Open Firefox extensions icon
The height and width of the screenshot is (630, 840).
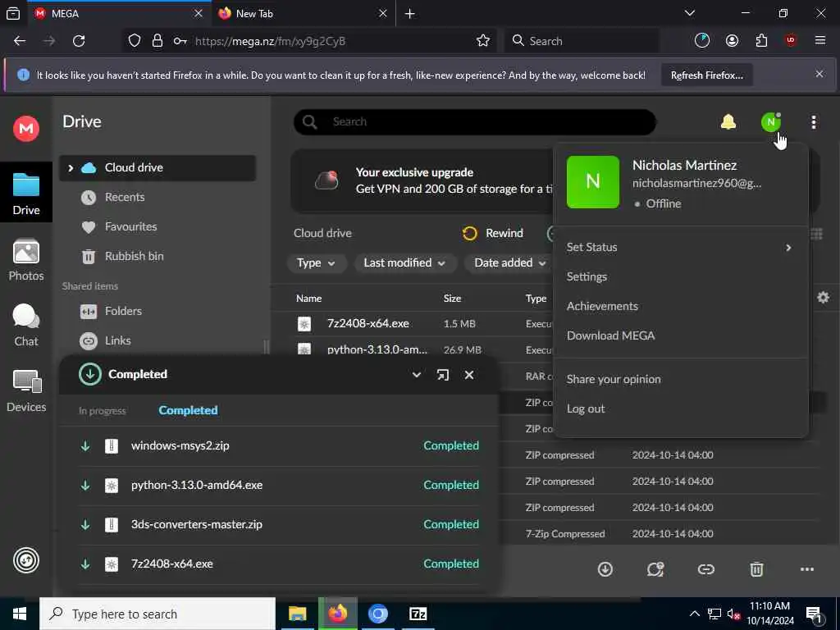coord(761,41)
